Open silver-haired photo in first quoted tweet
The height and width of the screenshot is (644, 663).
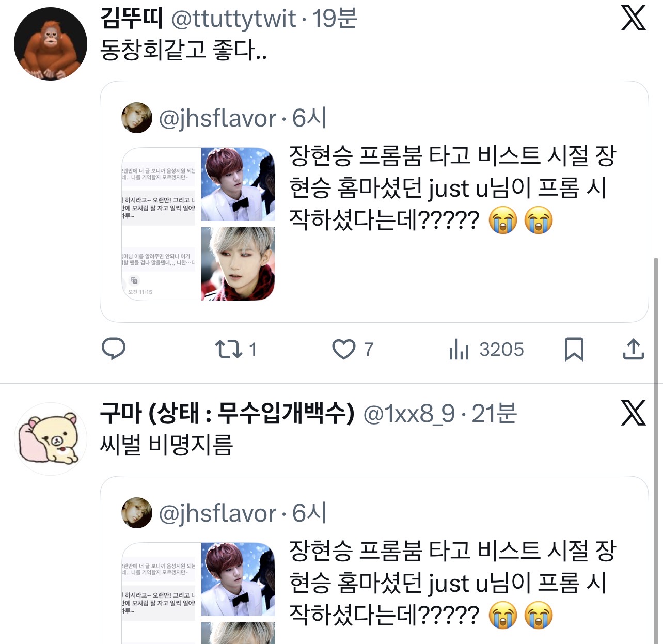coord(238,264)
